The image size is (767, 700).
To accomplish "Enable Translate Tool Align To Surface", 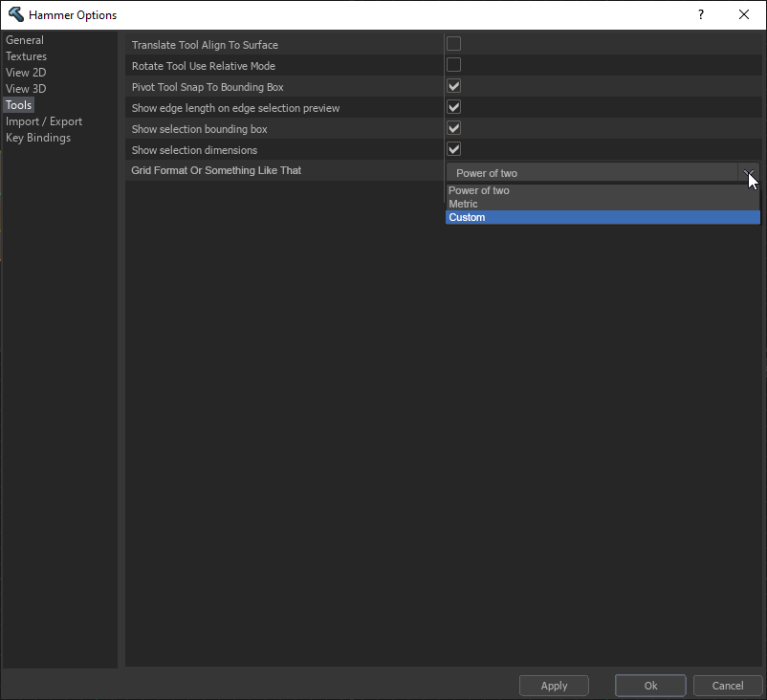I will pyautogui.click(x=453, y=43).
